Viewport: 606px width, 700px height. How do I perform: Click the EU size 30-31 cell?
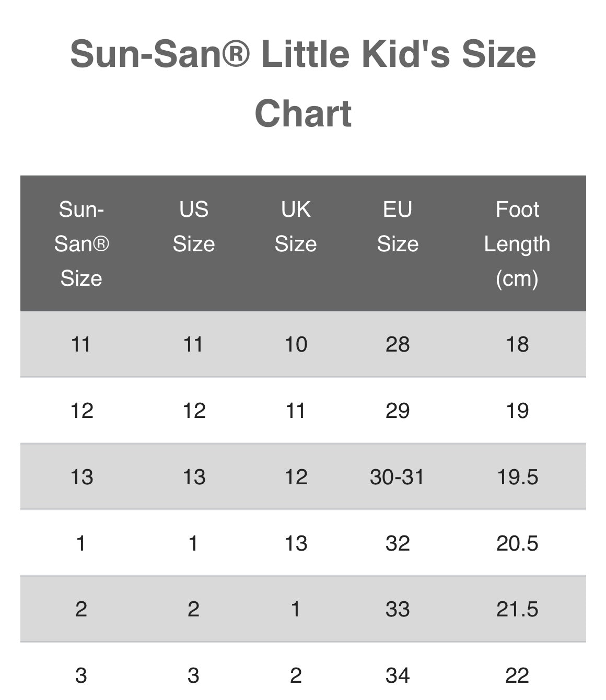point(397,477)
